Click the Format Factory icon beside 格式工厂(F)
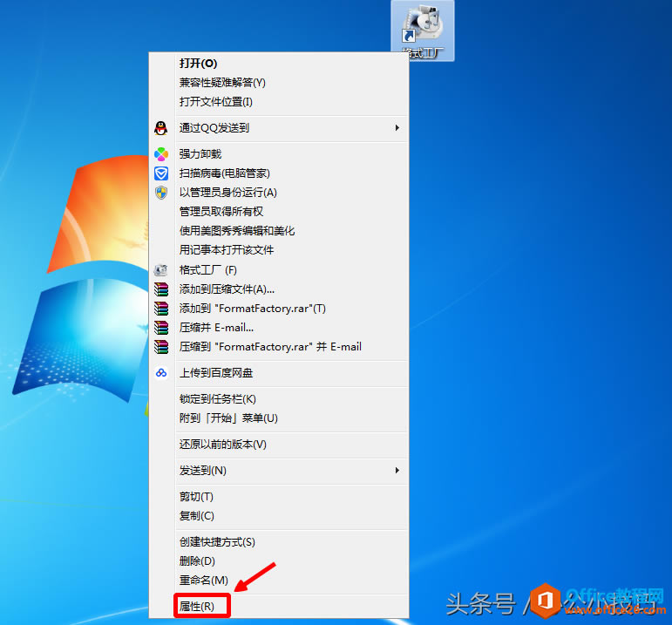The height and width of the screenshot is (625, 672). point(161,270)
